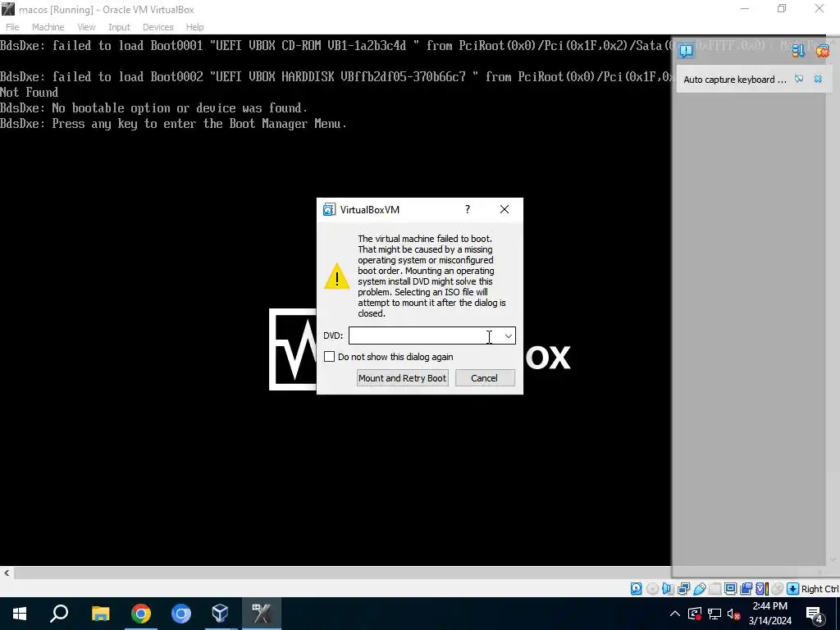Open the blue Chromium browser taskbar icon
The width and height of the screenshot is (840, 630).
pos(181,614)
